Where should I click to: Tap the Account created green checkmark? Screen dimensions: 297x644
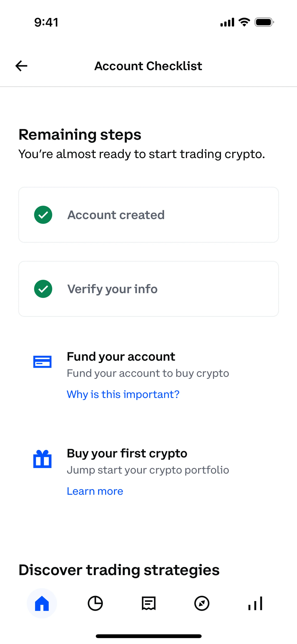pos(43,215)
